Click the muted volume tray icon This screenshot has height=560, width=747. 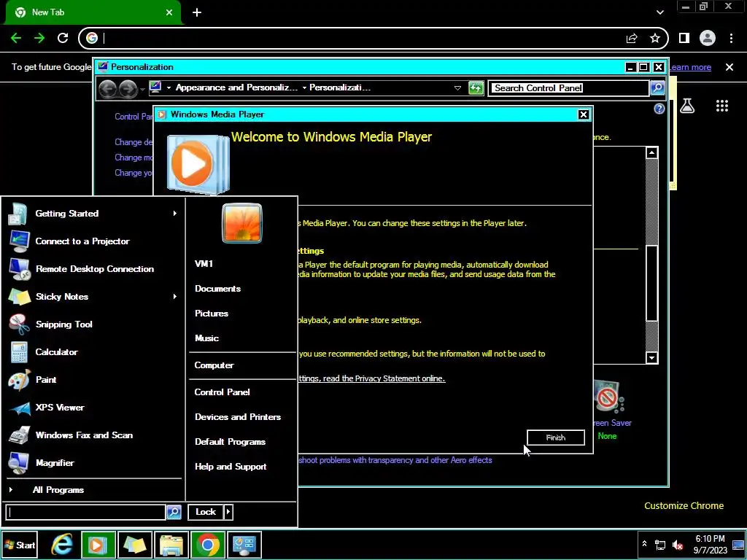[678, 545]
